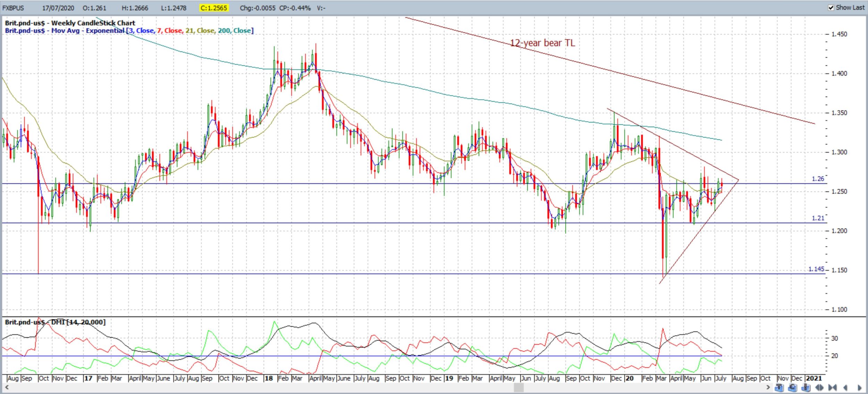Click the blue exclamation tool icon
Screen dimensions: 868x394
pos(806,387)
